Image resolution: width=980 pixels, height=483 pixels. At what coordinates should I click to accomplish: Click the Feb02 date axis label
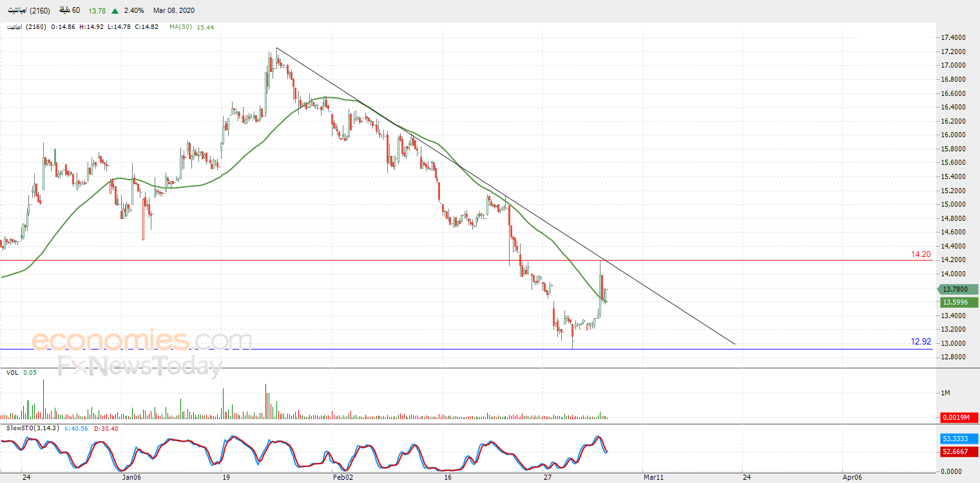343,477
